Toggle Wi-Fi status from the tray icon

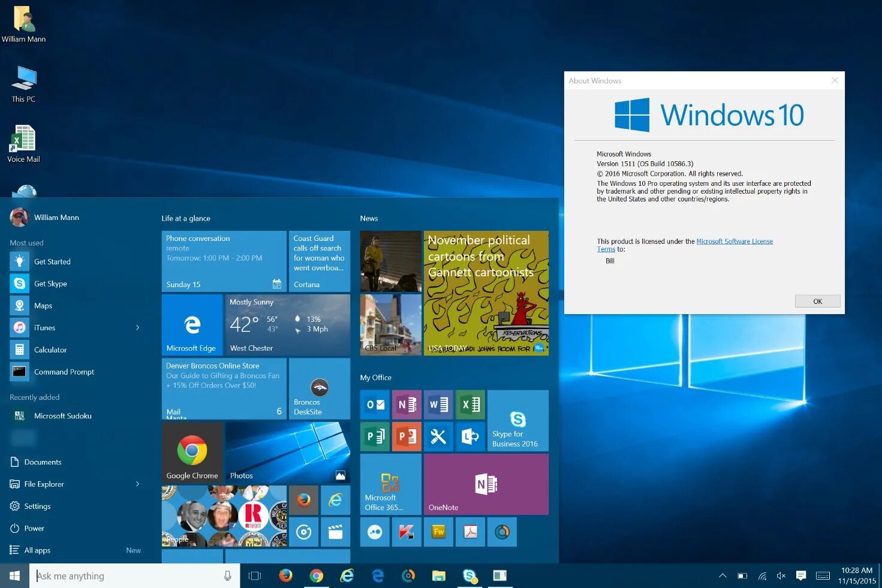click(x=761, y=575)
